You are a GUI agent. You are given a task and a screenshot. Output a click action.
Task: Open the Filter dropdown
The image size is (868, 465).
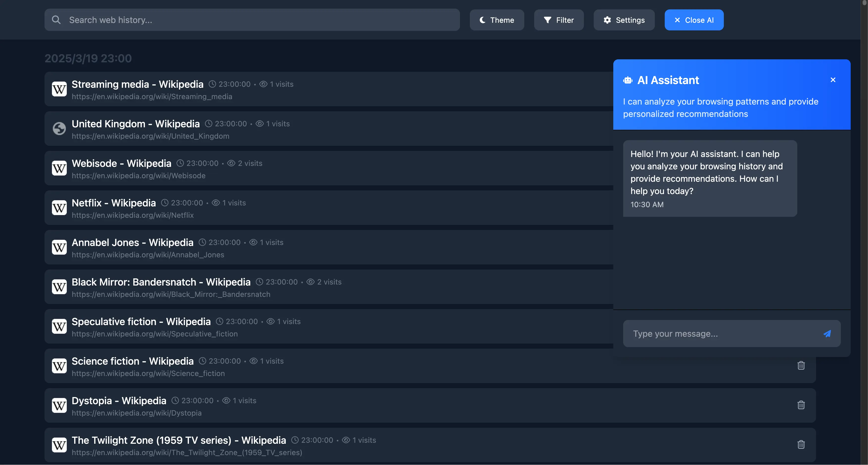click(x=559, y=20)
